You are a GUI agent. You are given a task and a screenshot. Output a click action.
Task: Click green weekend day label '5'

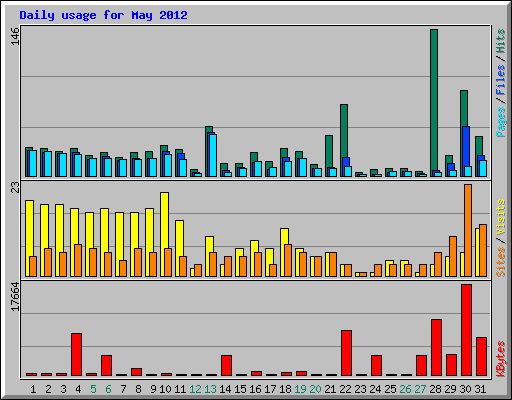pos(93,389)
